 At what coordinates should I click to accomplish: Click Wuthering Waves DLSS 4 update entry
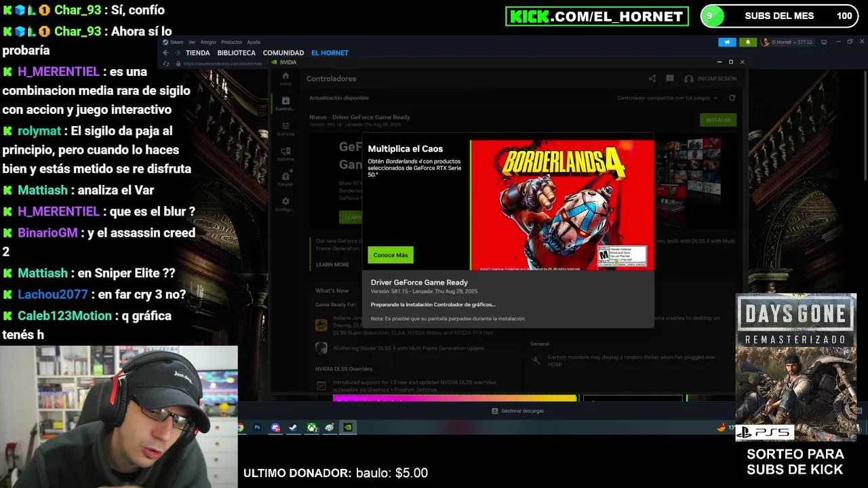(x=408, y=348)
